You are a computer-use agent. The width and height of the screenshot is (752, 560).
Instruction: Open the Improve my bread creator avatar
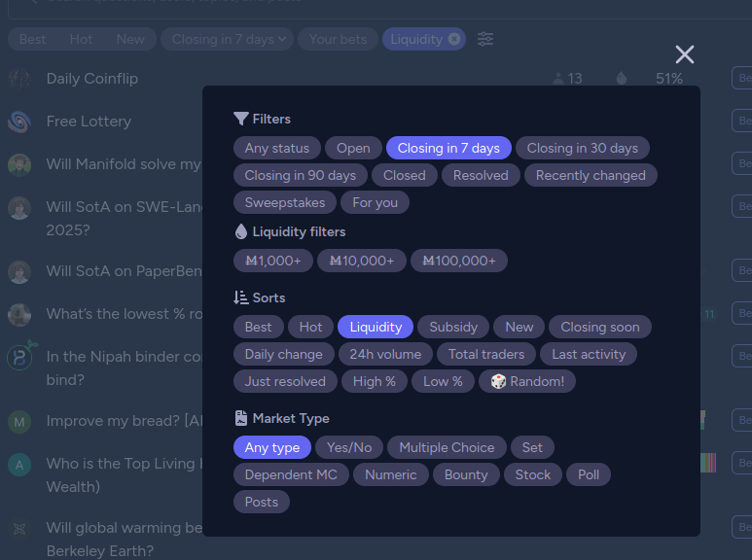click(19, 422)
